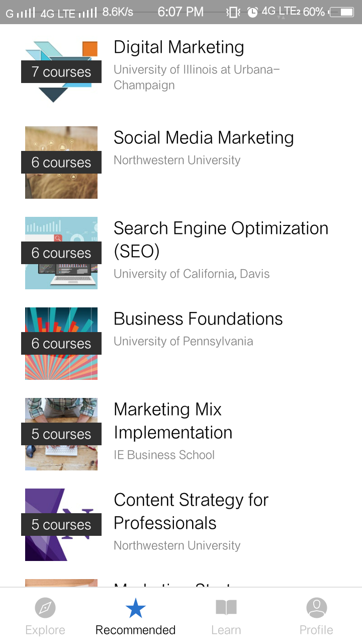Tap the Learn book icon
Viewport: 362px width, 644px height.
pos(226,608)
